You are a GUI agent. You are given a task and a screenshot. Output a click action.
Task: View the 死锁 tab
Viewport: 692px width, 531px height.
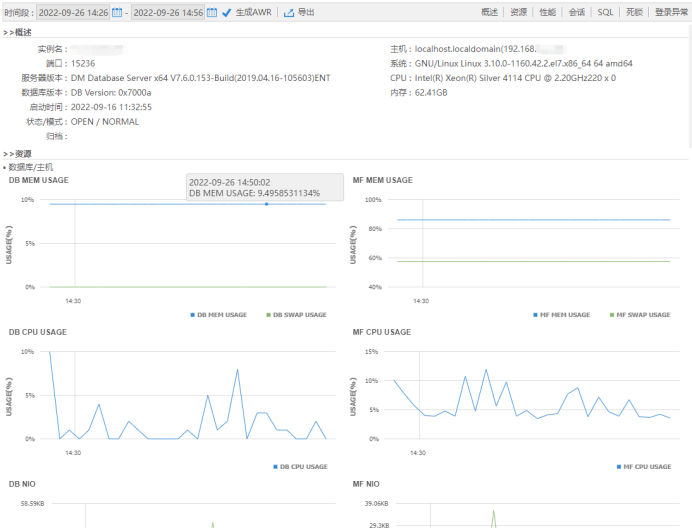click(x=634, y=12)
